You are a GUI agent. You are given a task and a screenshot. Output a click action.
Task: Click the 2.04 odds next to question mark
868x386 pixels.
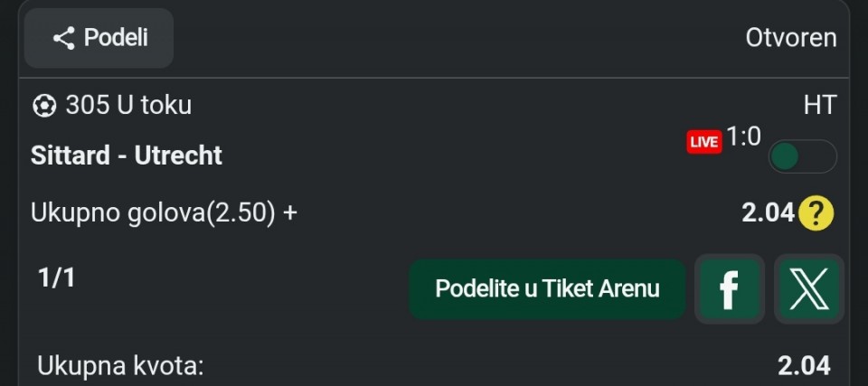768,213
